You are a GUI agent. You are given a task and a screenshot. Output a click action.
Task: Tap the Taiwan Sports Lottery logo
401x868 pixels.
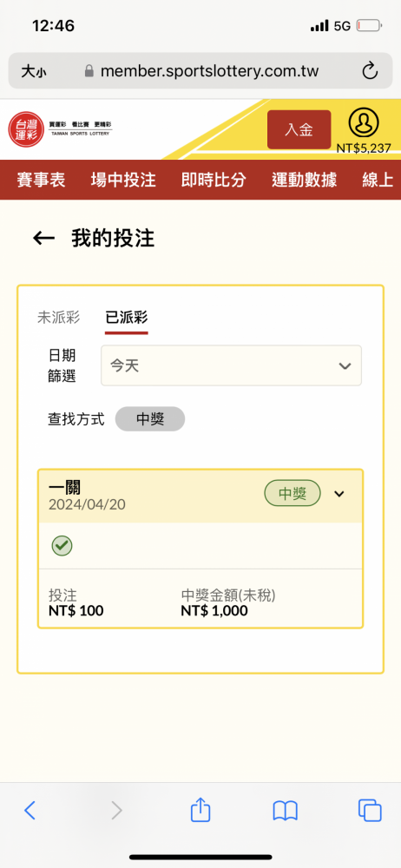(x=61, y=129)
